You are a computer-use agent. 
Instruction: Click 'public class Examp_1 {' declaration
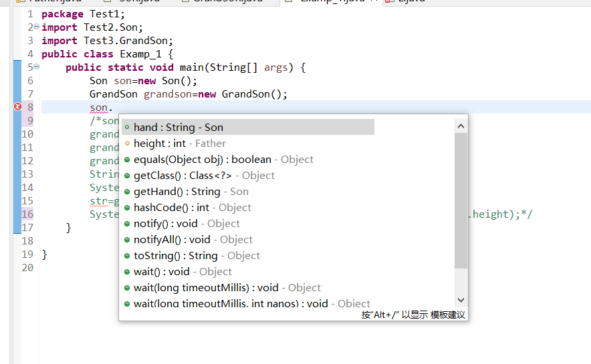point(108,54)
